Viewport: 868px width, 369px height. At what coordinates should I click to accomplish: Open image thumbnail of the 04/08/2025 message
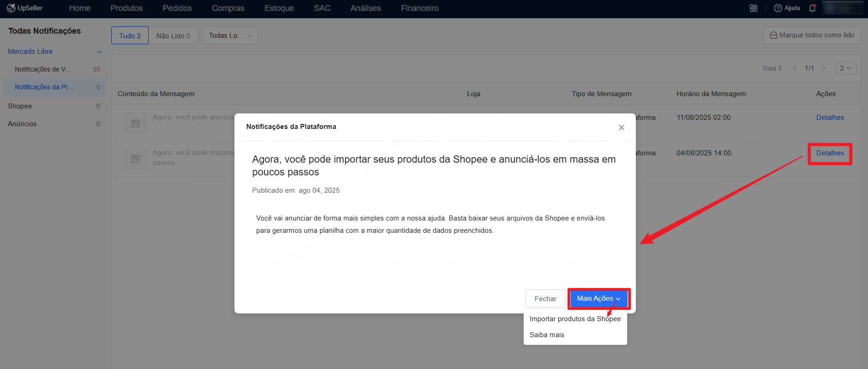[135, 159]
